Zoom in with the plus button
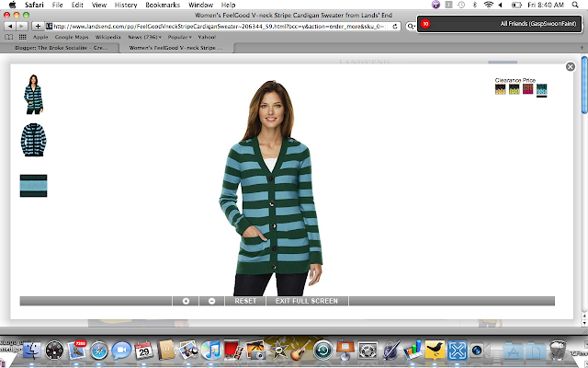This screenshot has height=368, width=588. pos(186,301)
